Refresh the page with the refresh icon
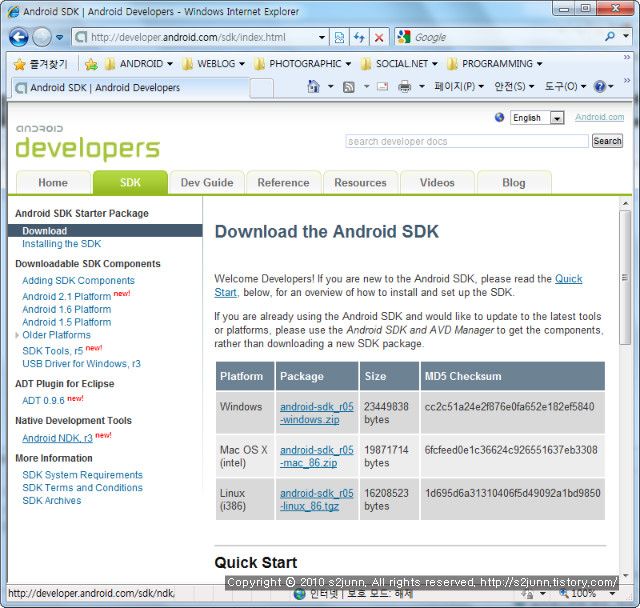640x608 pixels. [x=359, y=38]
